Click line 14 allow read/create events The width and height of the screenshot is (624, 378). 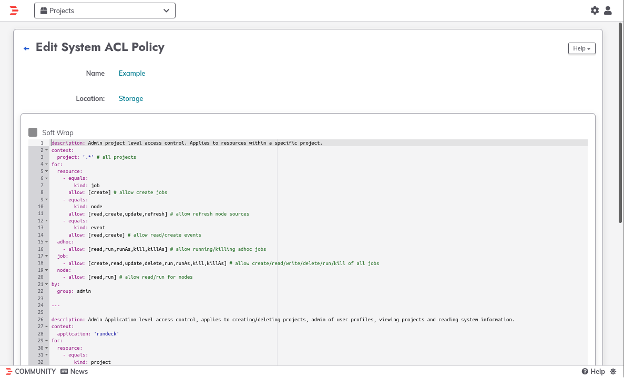tap(135, 235)
